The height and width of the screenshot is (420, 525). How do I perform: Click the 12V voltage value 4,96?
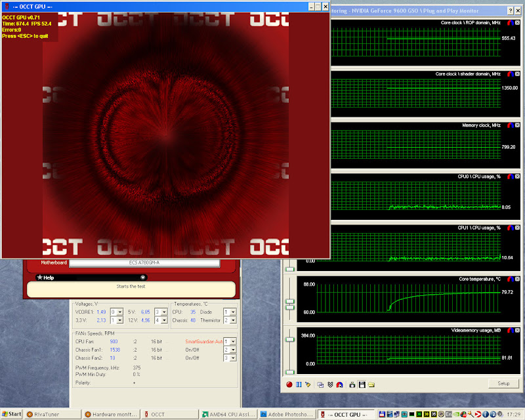[x=145, y=320]
